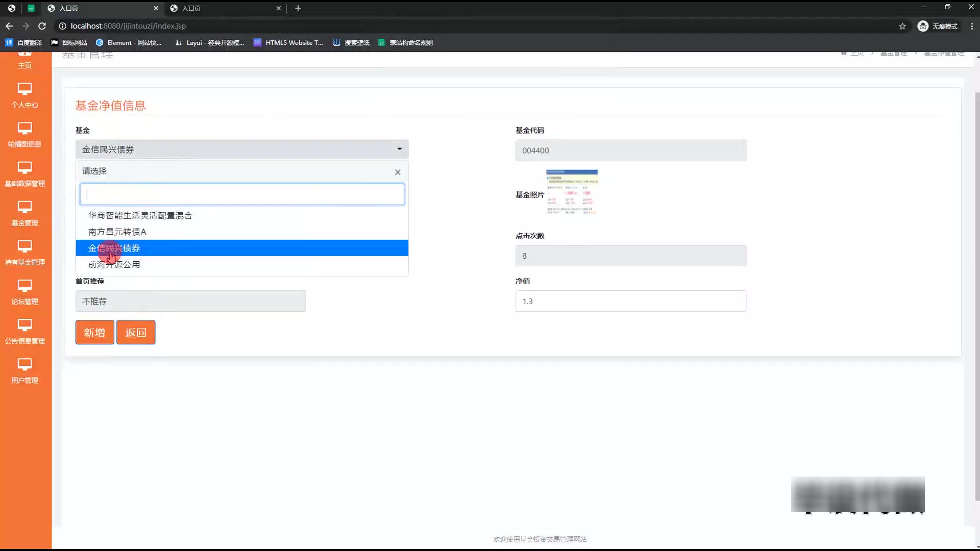Screen dimensions: 980x551
Task: Reload the page with the refresh icon
Action: click(x=42, y=26)
